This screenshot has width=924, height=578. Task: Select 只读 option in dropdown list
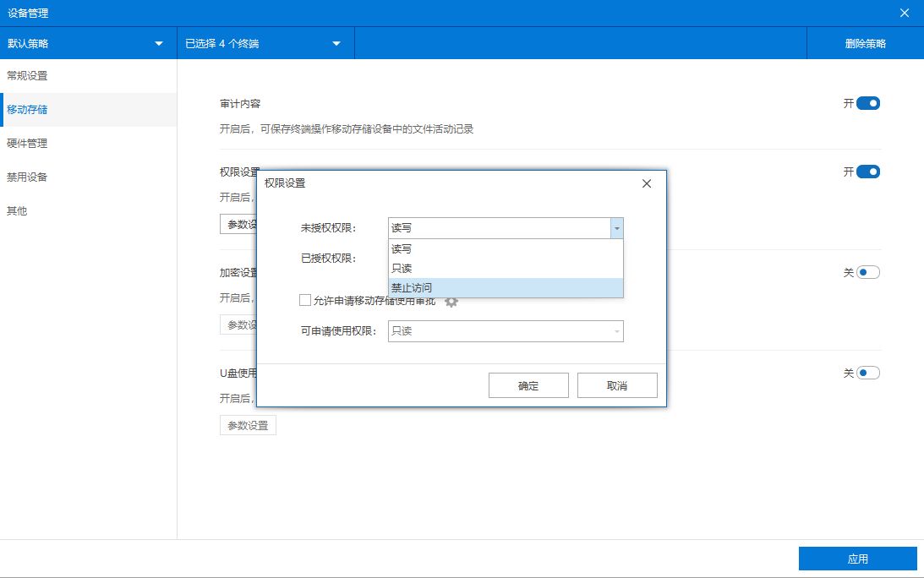(506, 268)
